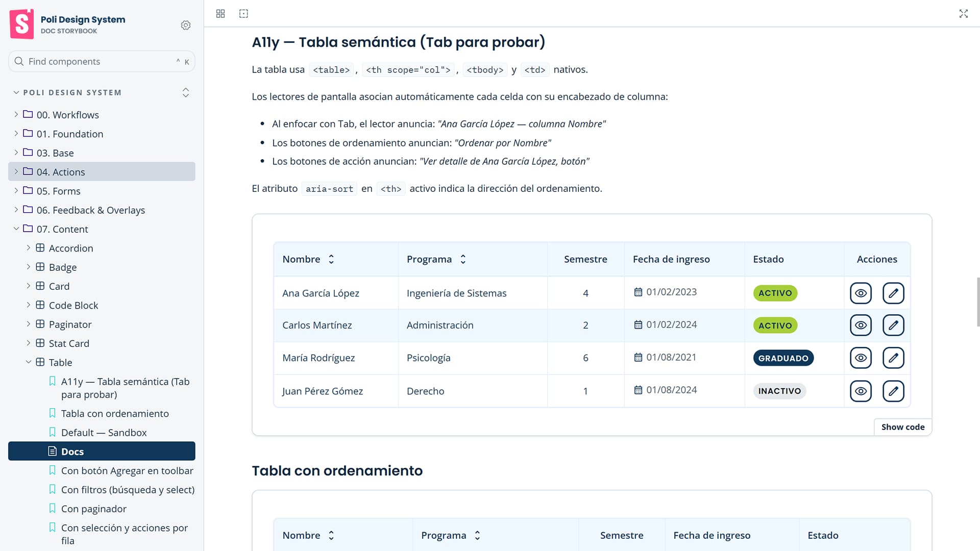This screenshot has width=980, height=551.
Task: Click the Ingeniería de Sistemas cell
Action: pyautogui.click(x=473, y=293)
